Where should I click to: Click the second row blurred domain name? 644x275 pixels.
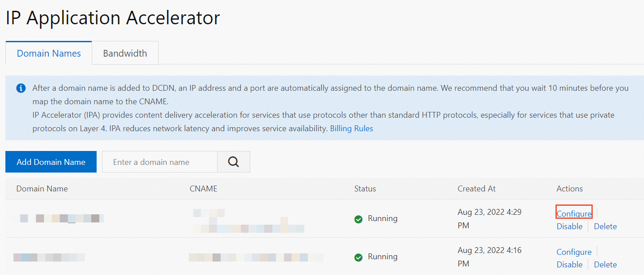point(49,257)
